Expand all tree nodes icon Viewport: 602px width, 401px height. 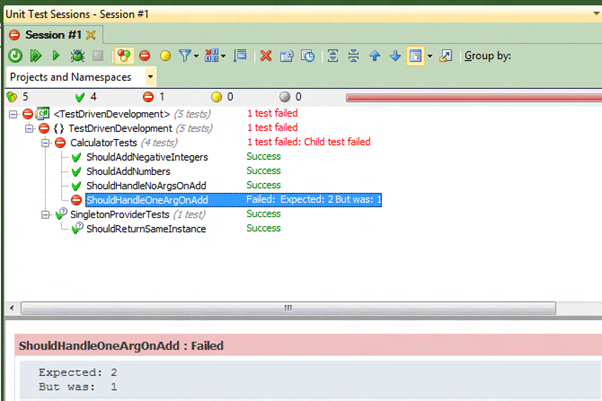click(333, 56)
